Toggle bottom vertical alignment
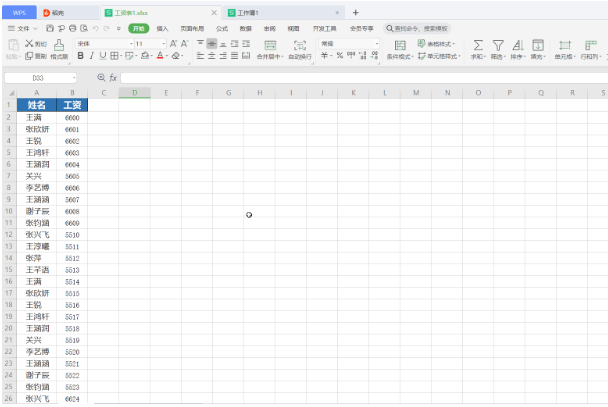608x407 pixels. (223, 43)
